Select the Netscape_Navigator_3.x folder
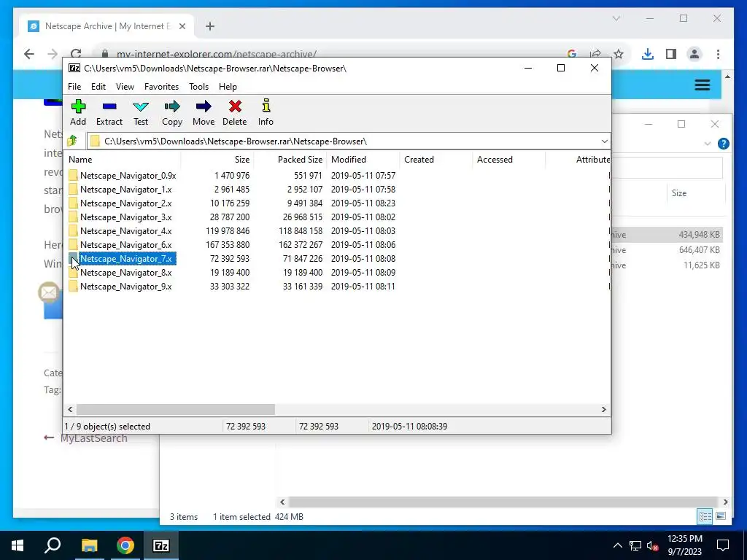 pyautogui.click(x=125, y=217)
